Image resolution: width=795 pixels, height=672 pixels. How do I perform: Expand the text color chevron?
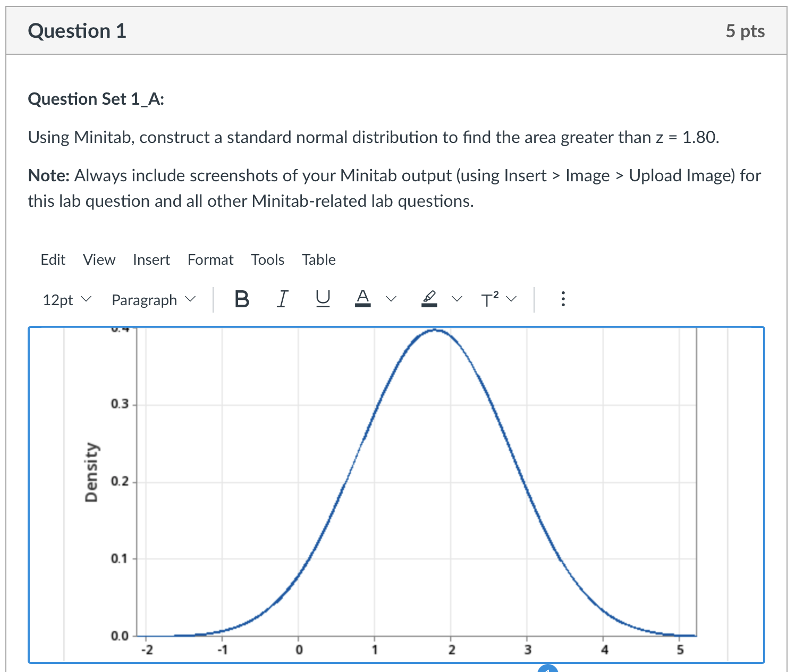pyautogui.click(x=391, y=299)
